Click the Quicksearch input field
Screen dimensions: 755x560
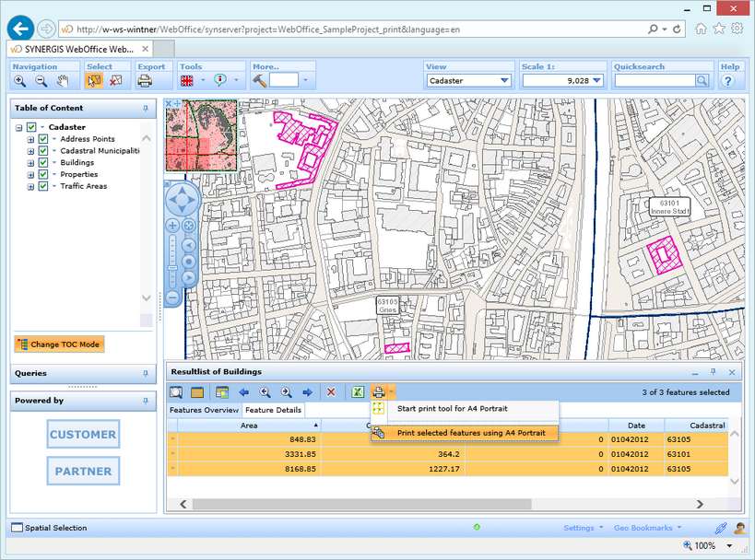pos(654,81)
